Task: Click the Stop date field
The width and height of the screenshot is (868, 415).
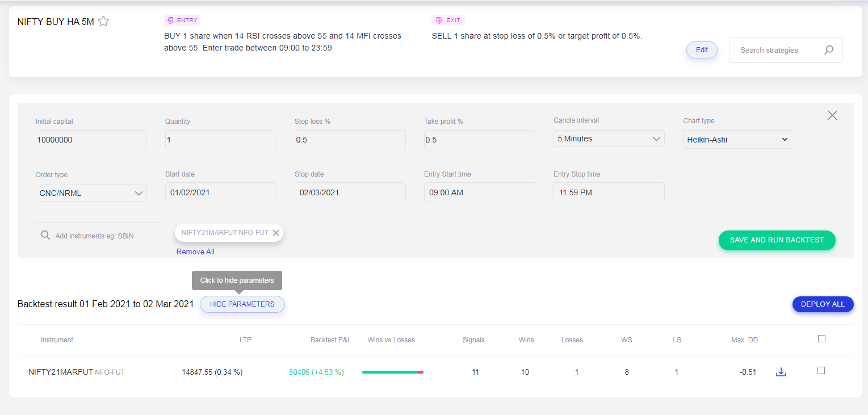Action: 350,192
